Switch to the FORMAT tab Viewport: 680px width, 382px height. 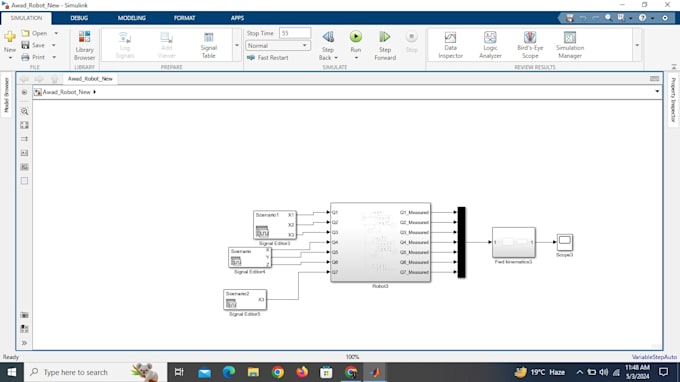pyautogui.click(x=184, y=18)
